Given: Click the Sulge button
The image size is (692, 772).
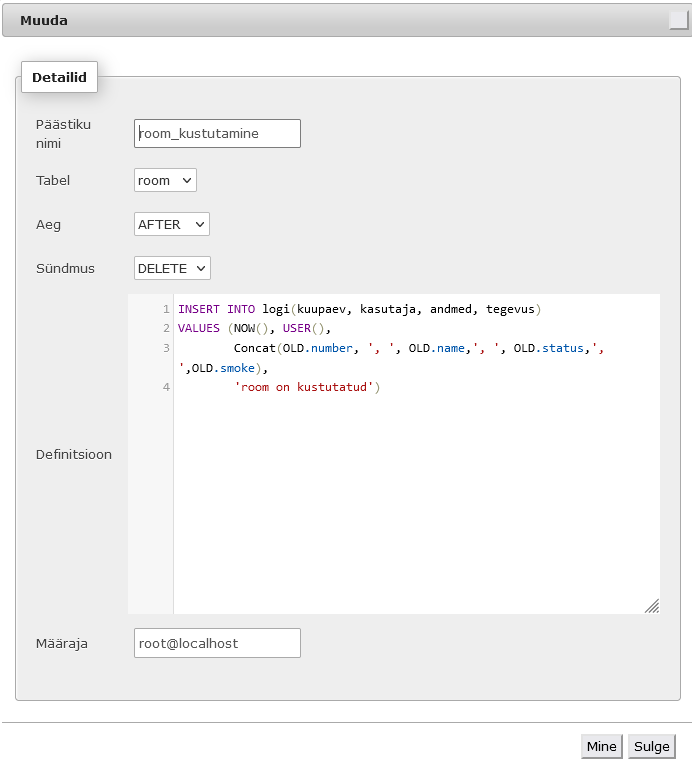Looking at the screenshot, I should 652,746.
